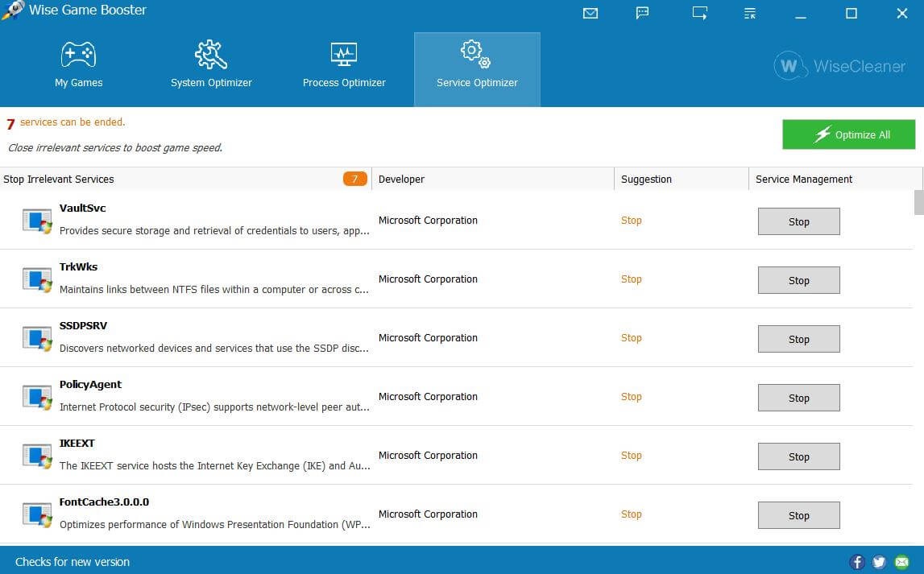Click TrkWks' Stop suggestion text
Screen dimensions: 924x574
(631, 279)
